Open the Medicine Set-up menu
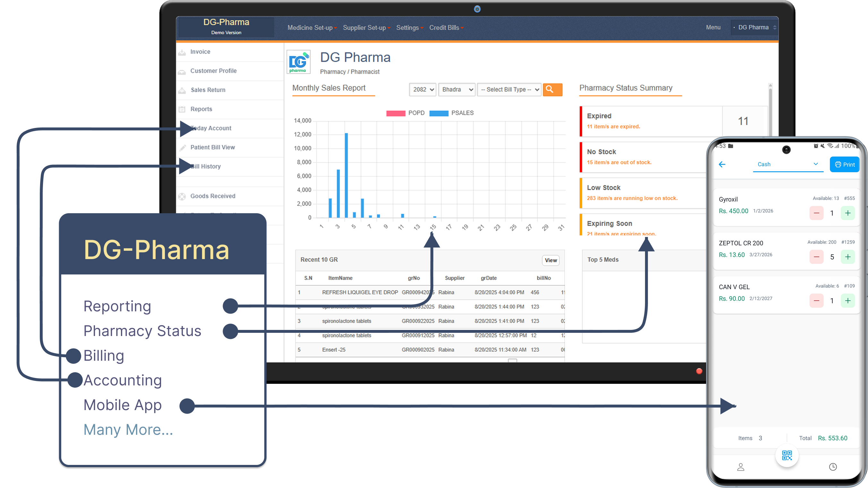 [312, 28]
